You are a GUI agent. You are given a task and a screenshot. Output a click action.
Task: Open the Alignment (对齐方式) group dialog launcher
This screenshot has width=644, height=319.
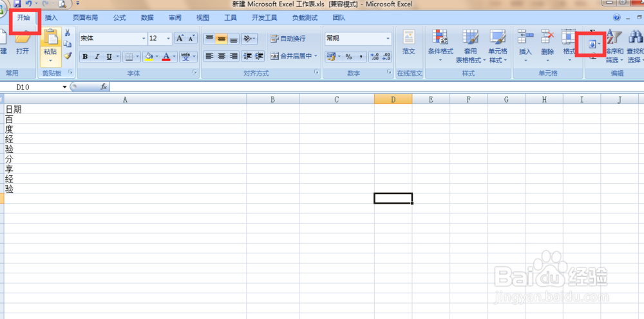pyautogui.click(x=316, y=72)
